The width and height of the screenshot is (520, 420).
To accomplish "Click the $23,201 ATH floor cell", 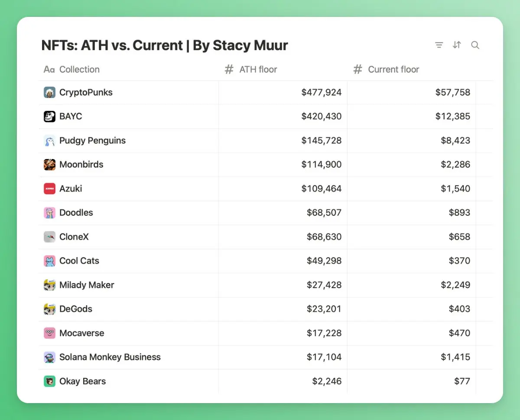I will pyautogui.click(x=283, y=309).
